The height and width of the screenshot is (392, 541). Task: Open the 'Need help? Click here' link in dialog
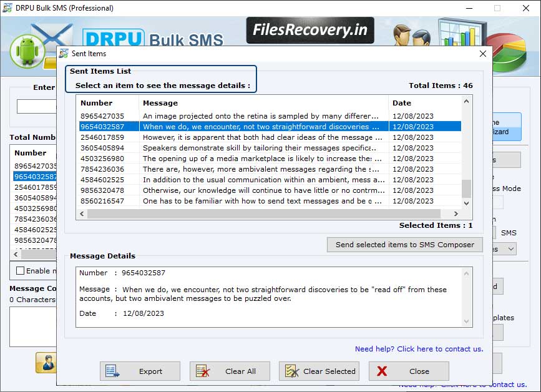coord(419,349)
